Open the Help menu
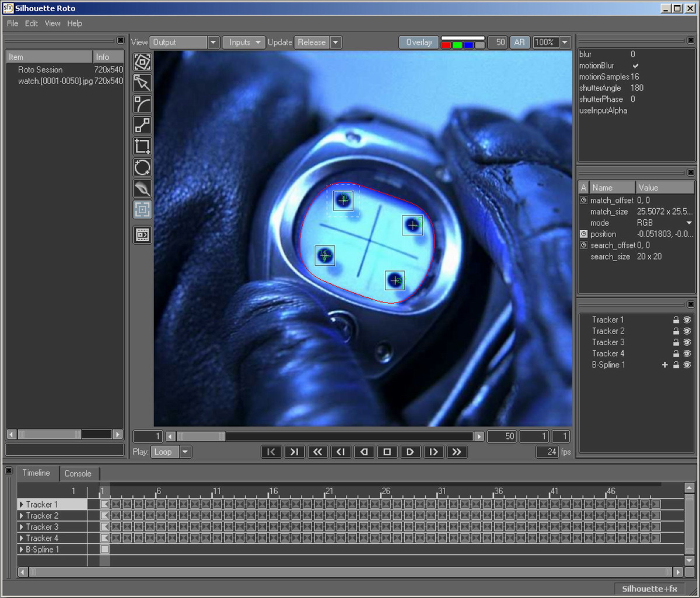Viewport: 700px width, 598px height. pyautogui.click(x=75, y=23)
